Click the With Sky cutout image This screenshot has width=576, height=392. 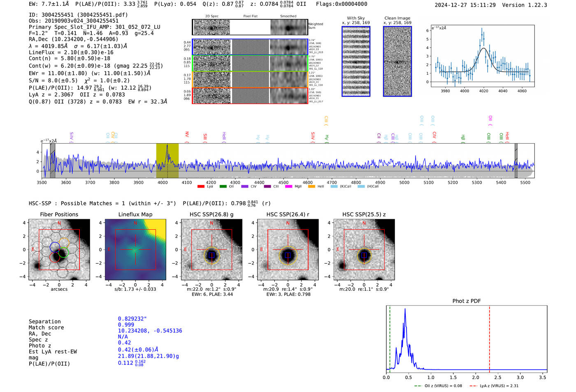[x=356, y=62]
